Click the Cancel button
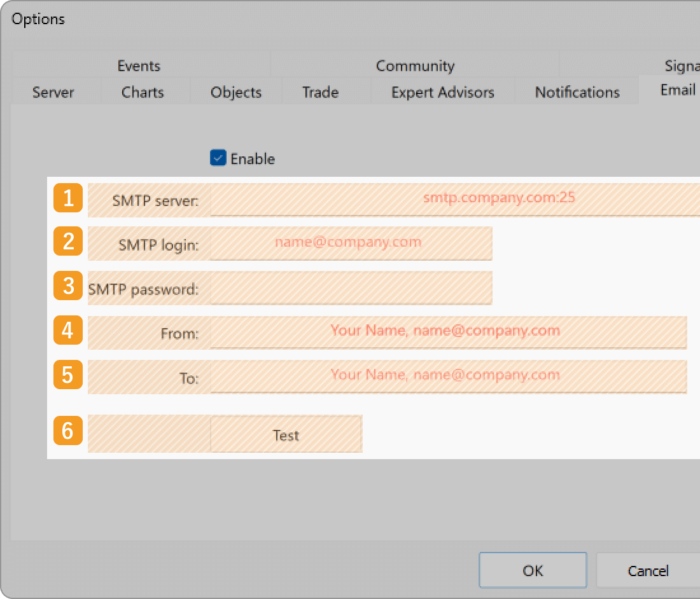Image resolution: width=700 pixels, height=599 pixels. pyautogui.click(x=648, y=570)
